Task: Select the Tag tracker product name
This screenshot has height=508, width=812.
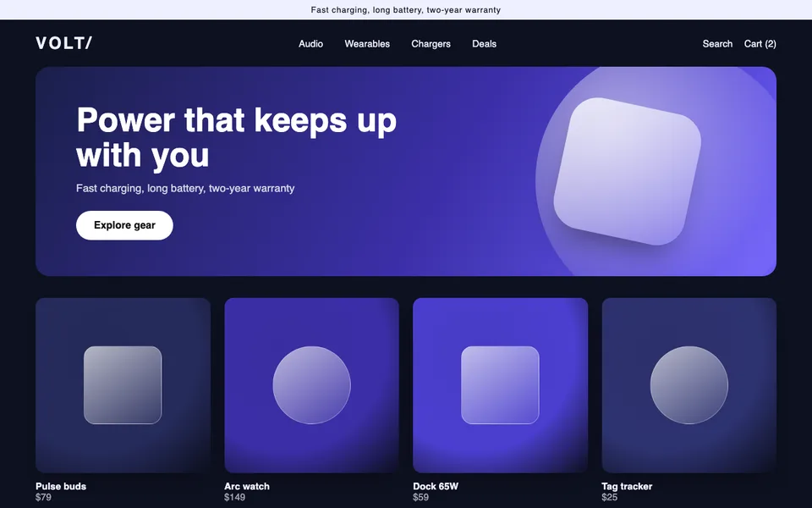Action: (627, 486)
